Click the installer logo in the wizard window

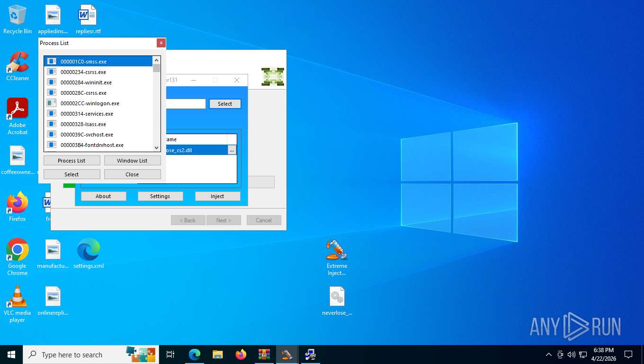pos(273,77)
